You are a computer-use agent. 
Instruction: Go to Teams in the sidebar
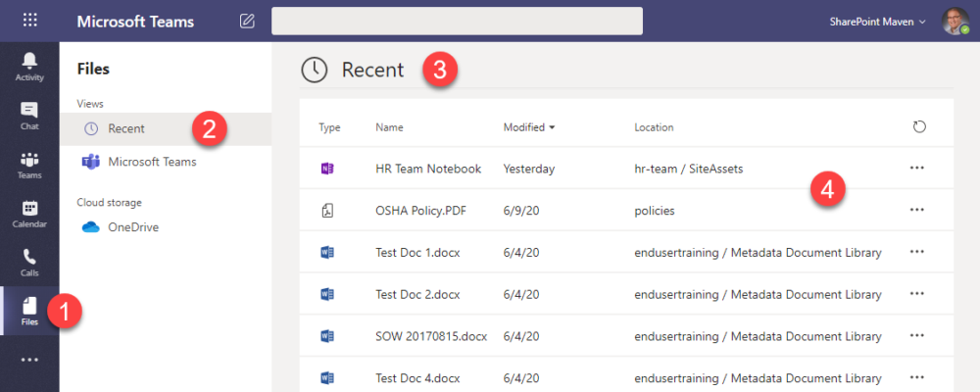pos(29,165)
